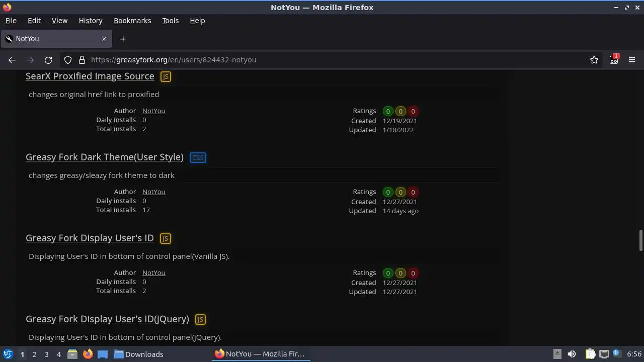Open the volume control tray icon
Image resolution: width=644 pixels, height=362 pixels.
coord(572,354)
